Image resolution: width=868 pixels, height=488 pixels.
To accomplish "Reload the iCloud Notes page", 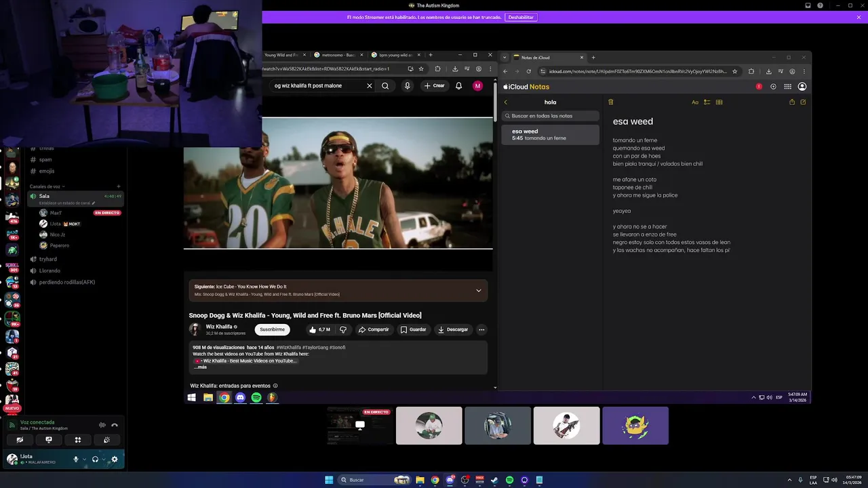I will pyautogui.click(x=528, y=71).
